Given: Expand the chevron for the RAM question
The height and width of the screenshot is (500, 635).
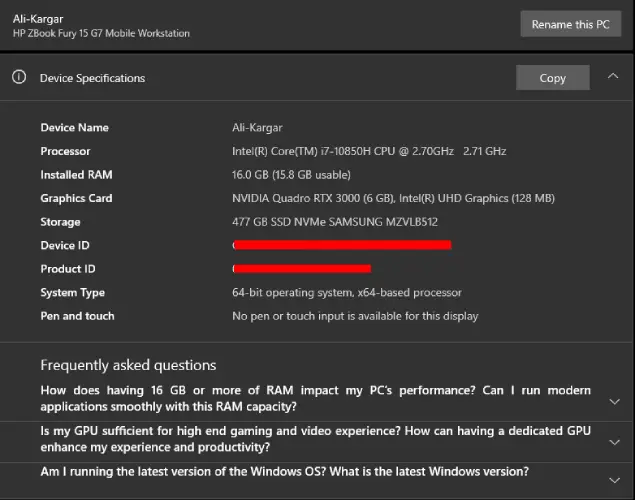Looking at the screenshot, I should pos(615,401).
